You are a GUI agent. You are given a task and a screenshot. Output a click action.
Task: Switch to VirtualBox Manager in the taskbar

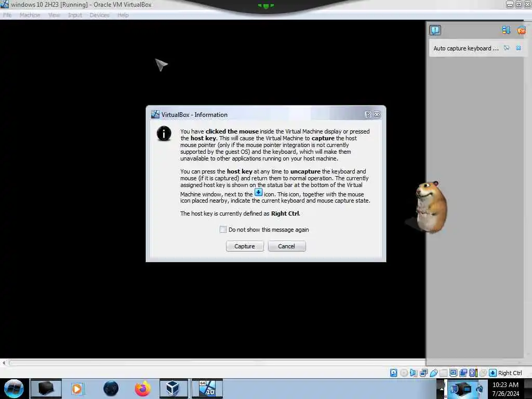(174, 389)
